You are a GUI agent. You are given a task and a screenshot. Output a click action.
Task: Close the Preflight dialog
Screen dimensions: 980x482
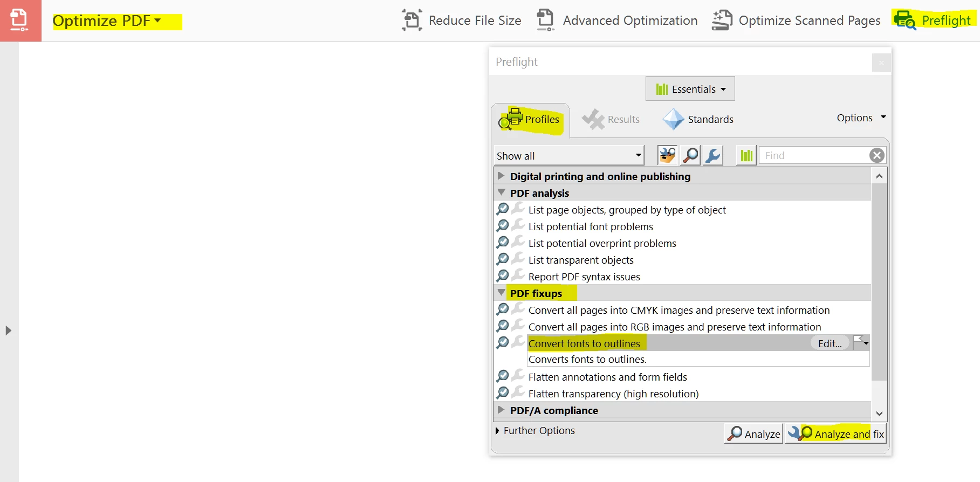tap(881, 63)
